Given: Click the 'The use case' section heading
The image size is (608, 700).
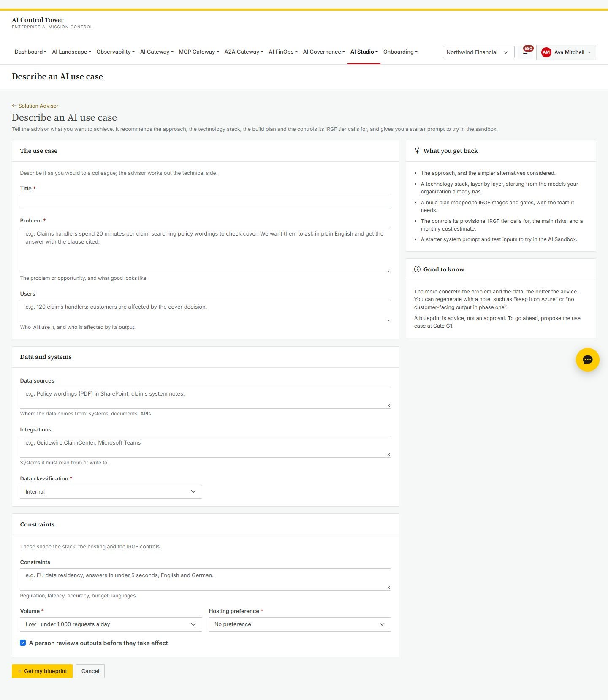Looking at the screenshot, I should 39,151.
